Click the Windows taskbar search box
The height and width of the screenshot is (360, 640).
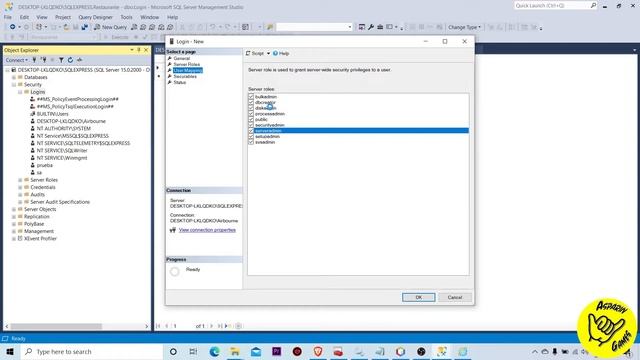pyautogui.click(x=92, y=351)
